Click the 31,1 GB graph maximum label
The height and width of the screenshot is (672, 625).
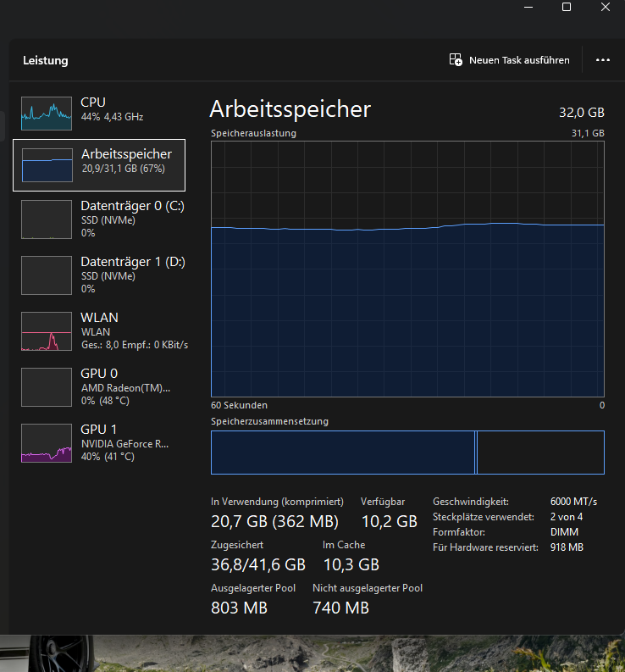(x=588, y=133)
